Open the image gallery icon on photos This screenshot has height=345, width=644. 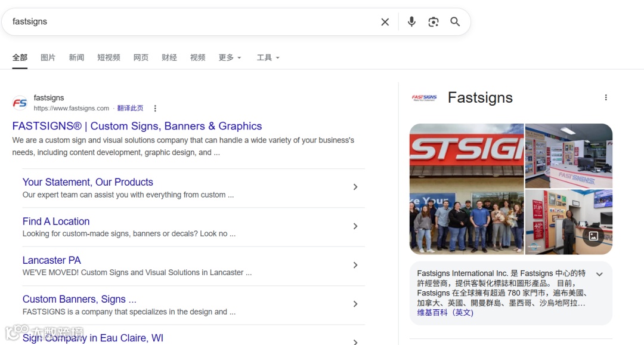pos(593,236)
